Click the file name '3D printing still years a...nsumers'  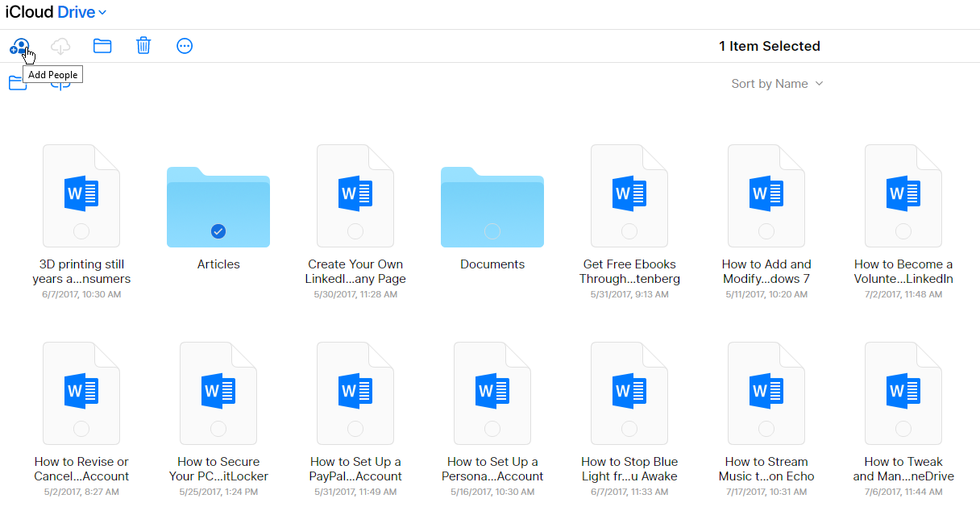pos(81,272)
